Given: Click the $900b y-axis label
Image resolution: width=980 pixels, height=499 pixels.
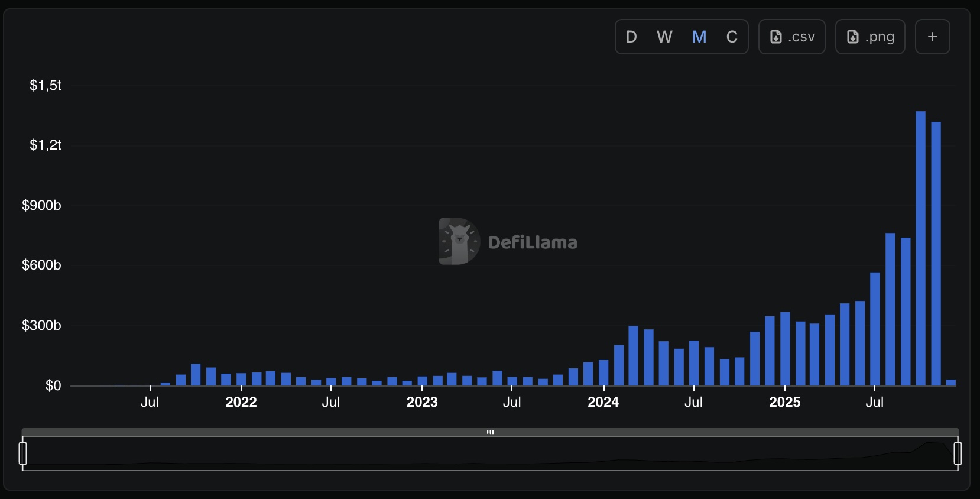Looking at the screenshot, I should [41, 205].
